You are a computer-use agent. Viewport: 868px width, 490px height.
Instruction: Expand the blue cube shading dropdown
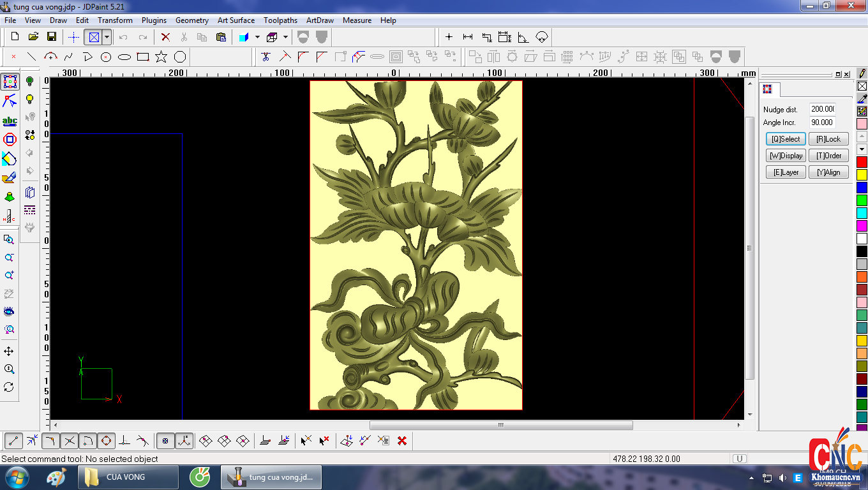[x=257, y=37]
